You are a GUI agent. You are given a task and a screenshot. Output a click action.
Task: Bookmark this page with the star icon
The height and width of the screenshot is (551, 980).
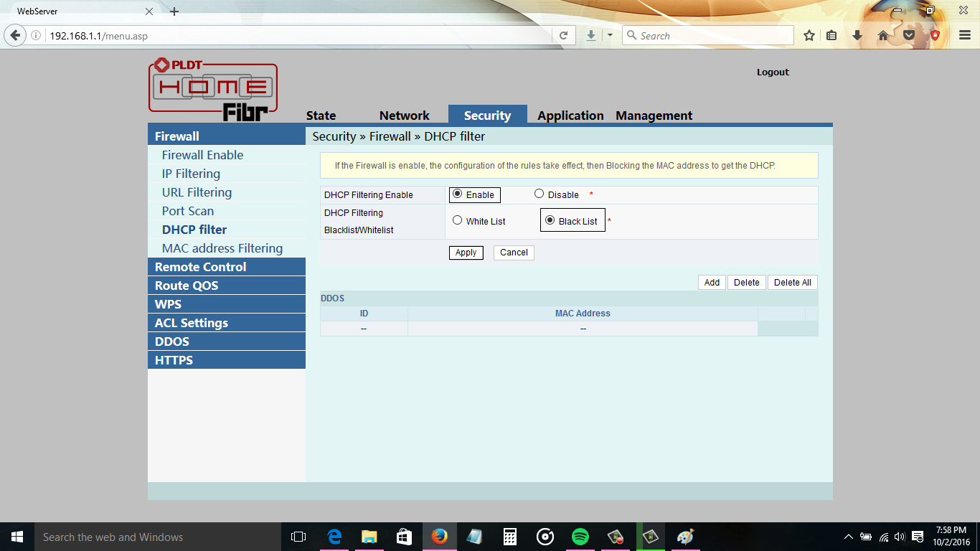click(810, 34)
